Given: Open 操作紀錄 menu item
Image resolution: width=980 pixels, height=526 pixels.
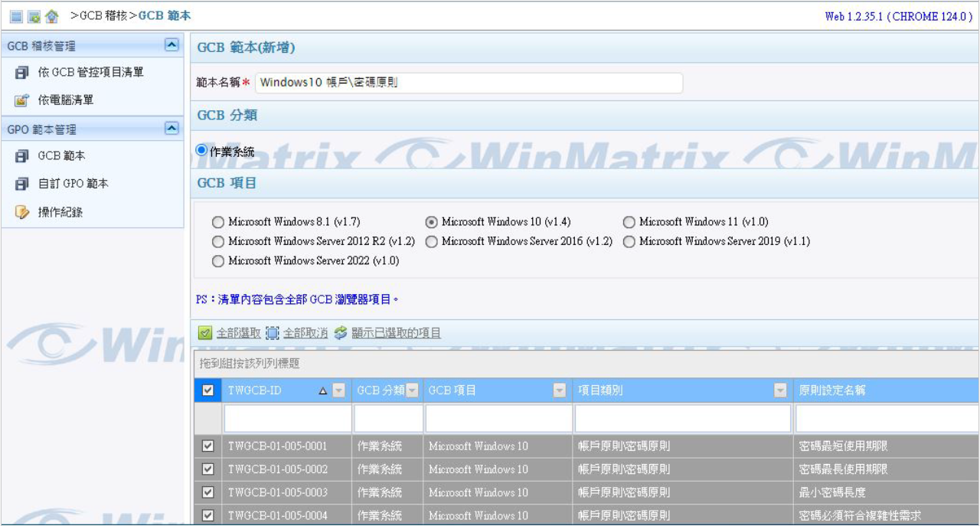Looking at the screenshot, I should tap(60, 212).
